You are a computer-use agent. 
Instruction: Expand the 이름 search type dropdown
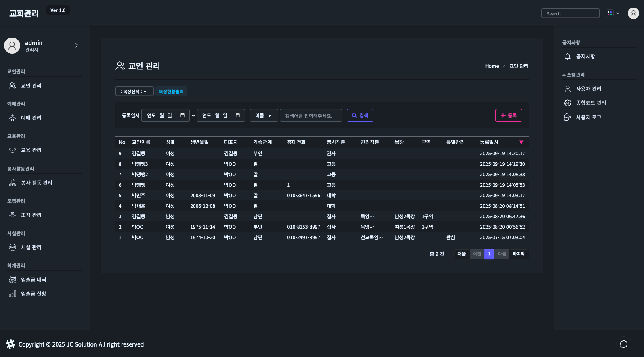tap(264, 115)
